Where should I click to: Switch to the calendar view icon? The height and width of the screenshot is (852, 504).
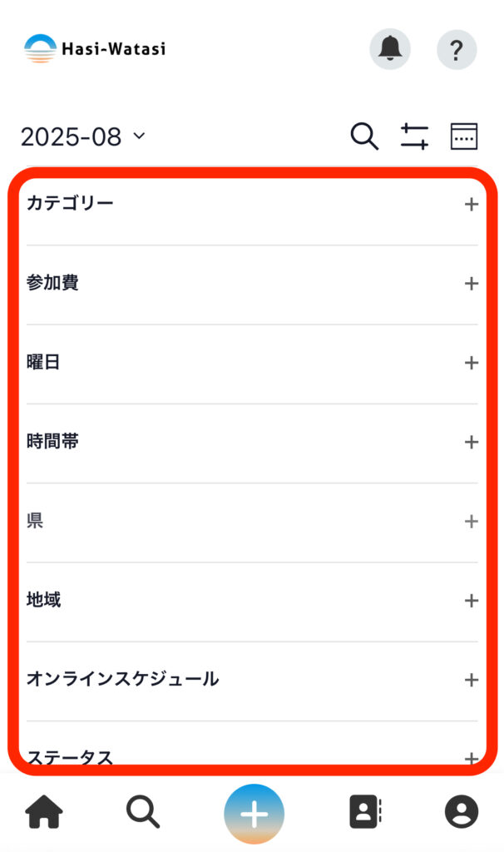pyautogui.click(x=464, y=136)
